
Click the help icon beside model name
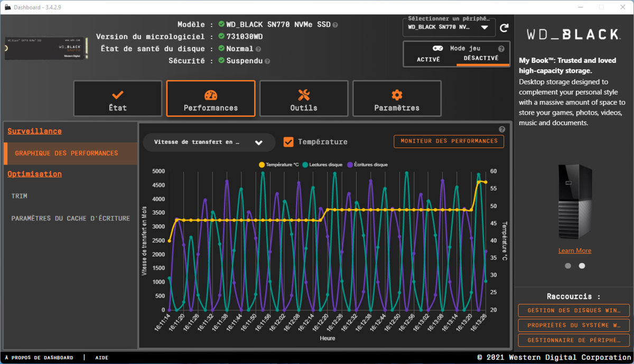pyautogui.click(x=335, y=25)
